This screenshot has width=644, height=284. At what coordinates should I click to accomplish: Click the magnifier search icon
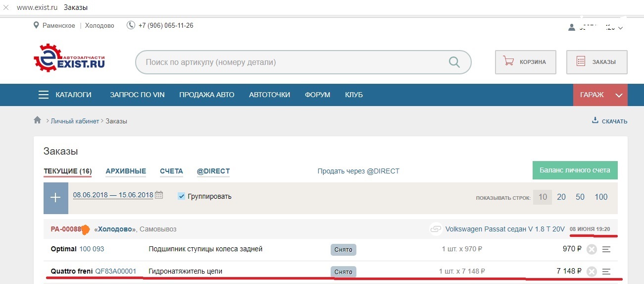tap(454, 62)
